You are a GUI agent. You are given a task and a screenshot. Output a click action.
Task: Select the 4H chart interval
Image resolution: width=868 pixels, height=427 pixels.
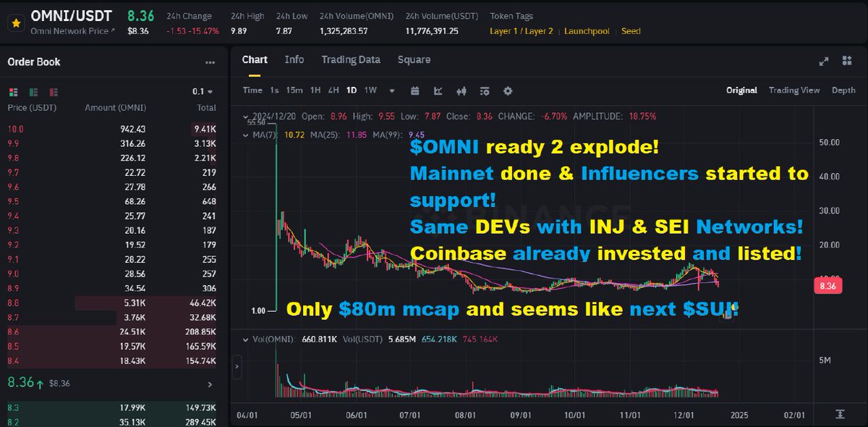point(333,90)
